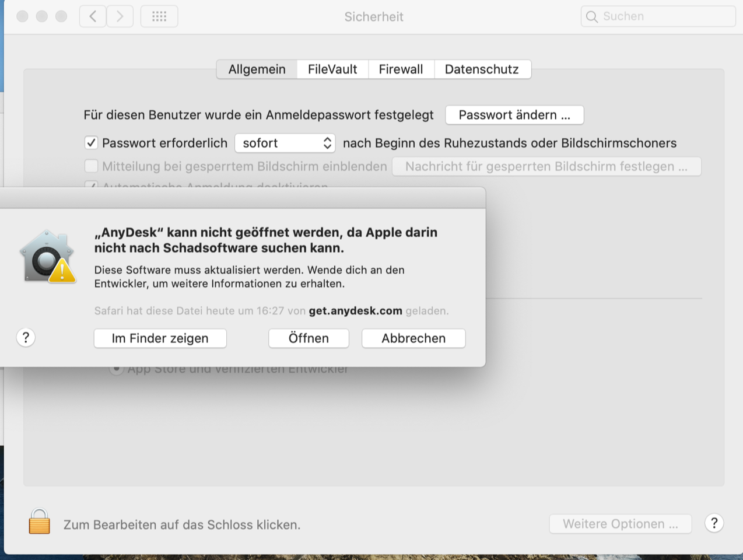
Task: Open the sofort delay dropdown
Action: coord(285,143)
